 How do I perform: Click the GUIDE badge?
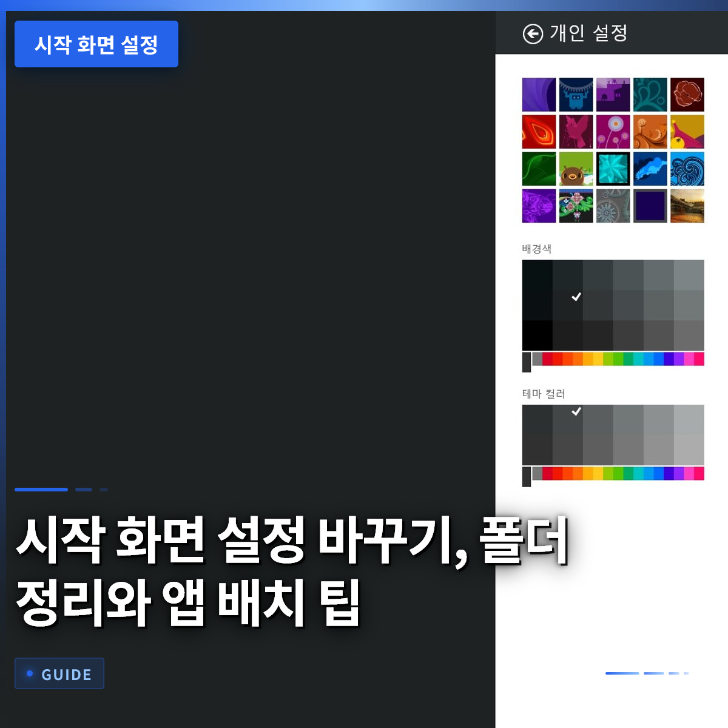pos(59,673)
